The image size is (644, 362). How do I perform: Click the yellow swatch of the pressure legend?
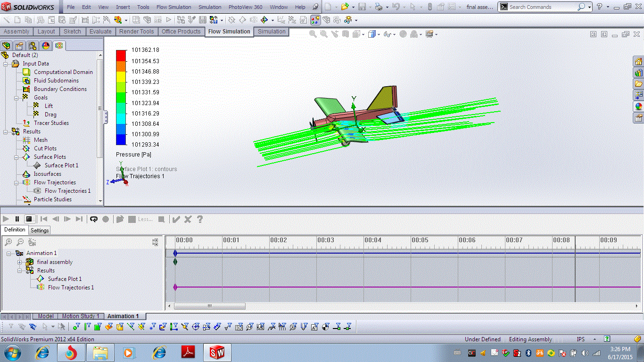pyautogui.click(x=121, y=77)
